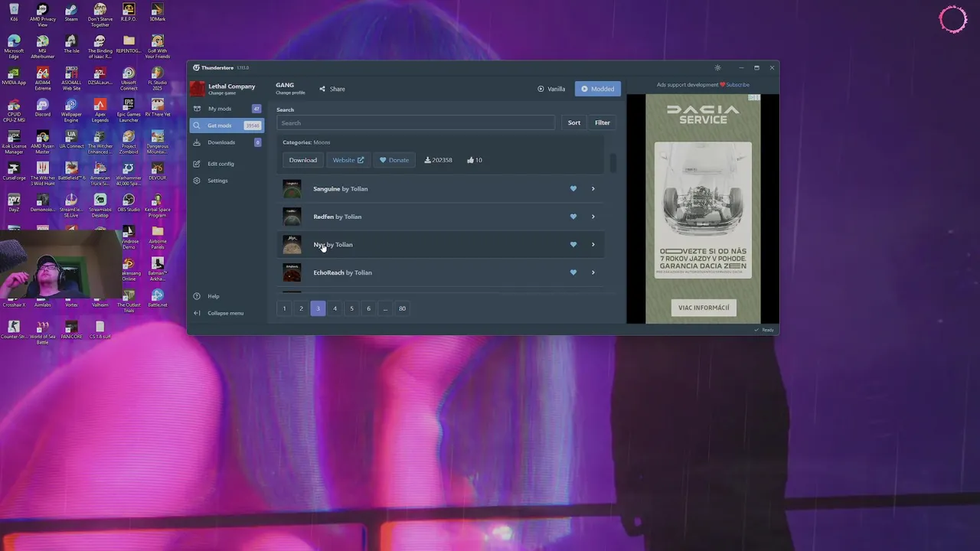This screenshot has height=551, width=980.
Task: Click the Donate button
Action: coord(394,160)
